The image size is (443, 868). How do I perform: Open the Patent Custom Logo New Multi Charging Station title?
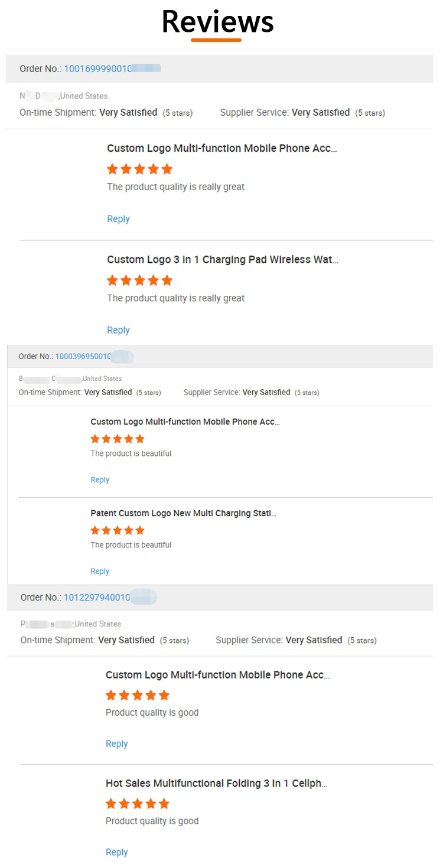(183, 513)
